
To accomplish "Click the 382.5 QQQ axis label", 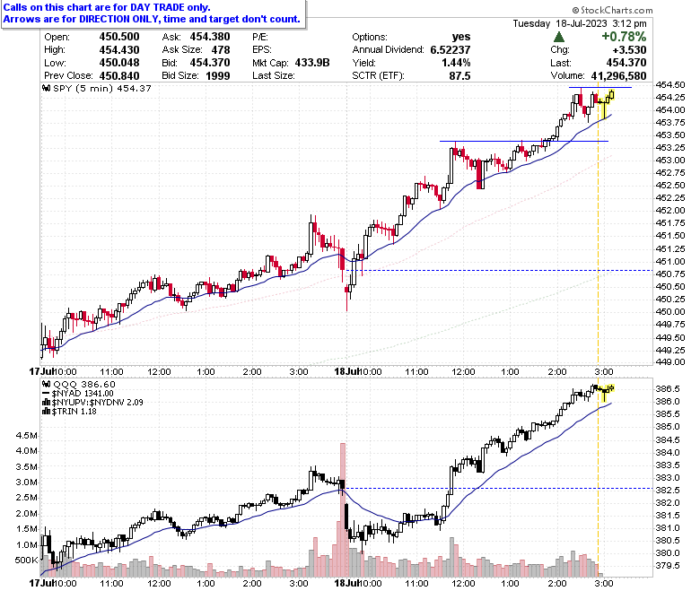I will coord(668,490).
